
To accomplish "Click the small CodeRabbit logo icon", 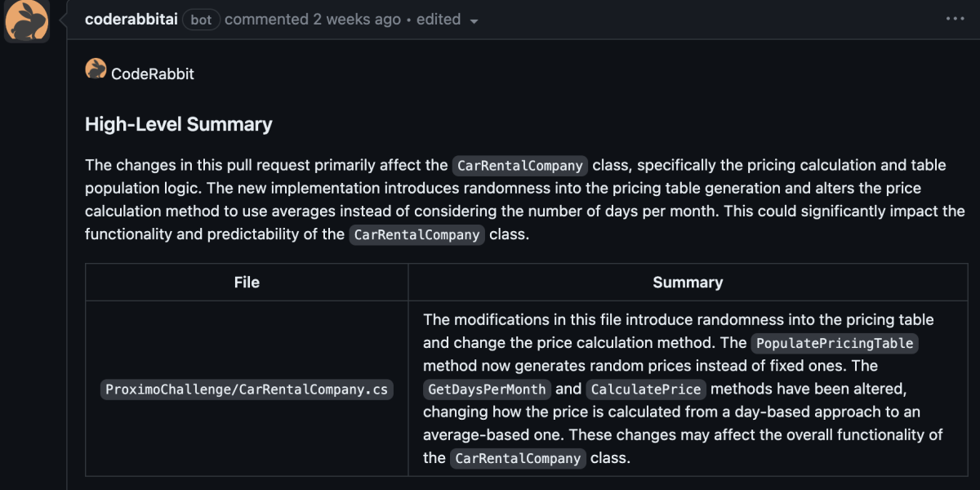I will pyautogui.click(x=96, y=69).
